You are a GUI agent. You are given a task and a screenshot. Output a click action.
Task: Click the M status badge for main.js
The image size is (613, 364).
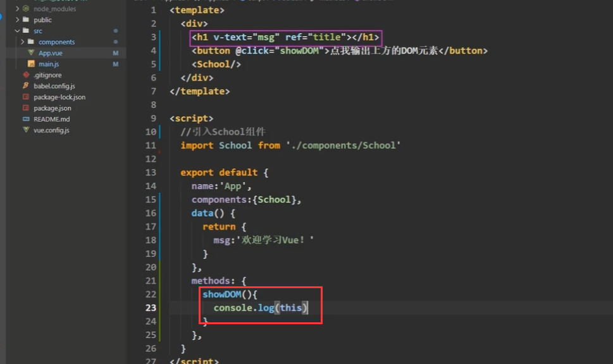pos(115,64)
